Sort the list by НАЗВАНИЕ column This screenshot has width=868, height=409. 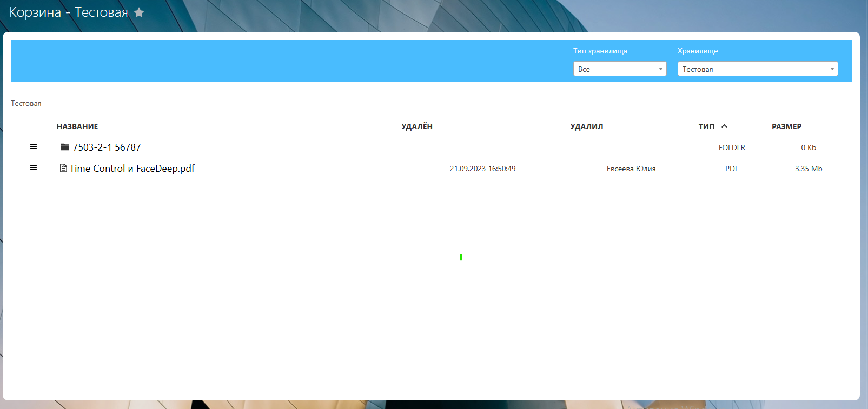[x=77, y=126]
